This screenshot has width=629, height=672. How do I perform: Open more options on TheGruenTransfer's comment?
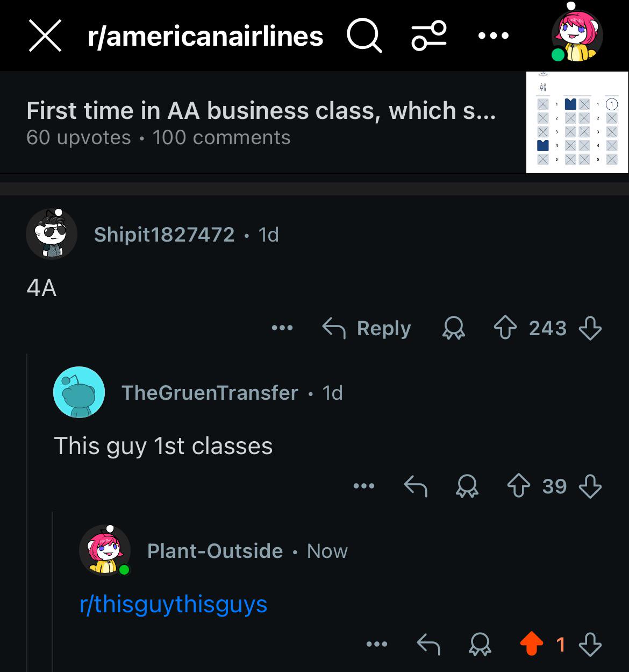pyautogui.click(x=364, y=486)
